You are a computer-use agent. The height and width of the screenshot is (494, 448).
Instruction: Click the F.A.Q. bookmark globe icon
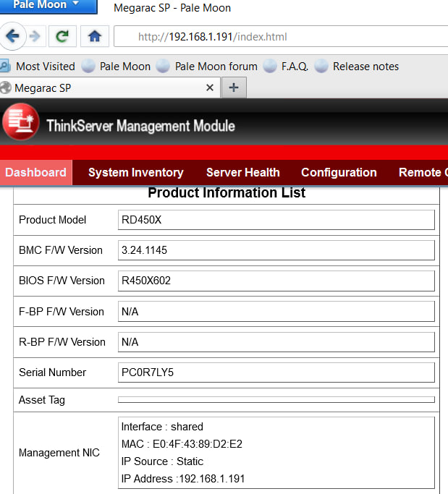[270, 66]
